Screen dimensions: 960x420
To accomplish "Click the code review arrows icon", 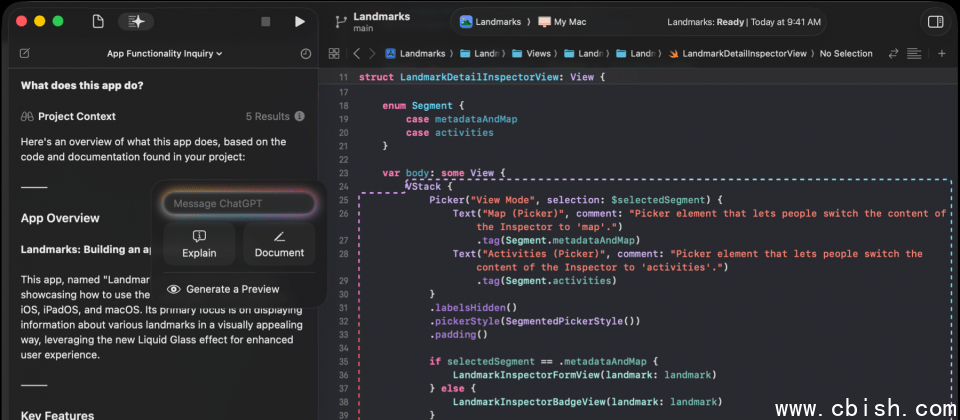I will [x=894, y=54].
